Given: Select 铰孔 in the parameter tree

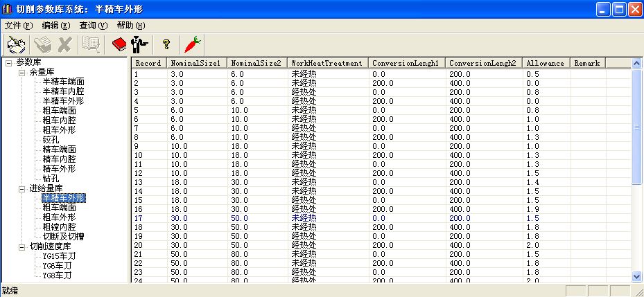Looking at the screenshot, I should tap(51, 140).
